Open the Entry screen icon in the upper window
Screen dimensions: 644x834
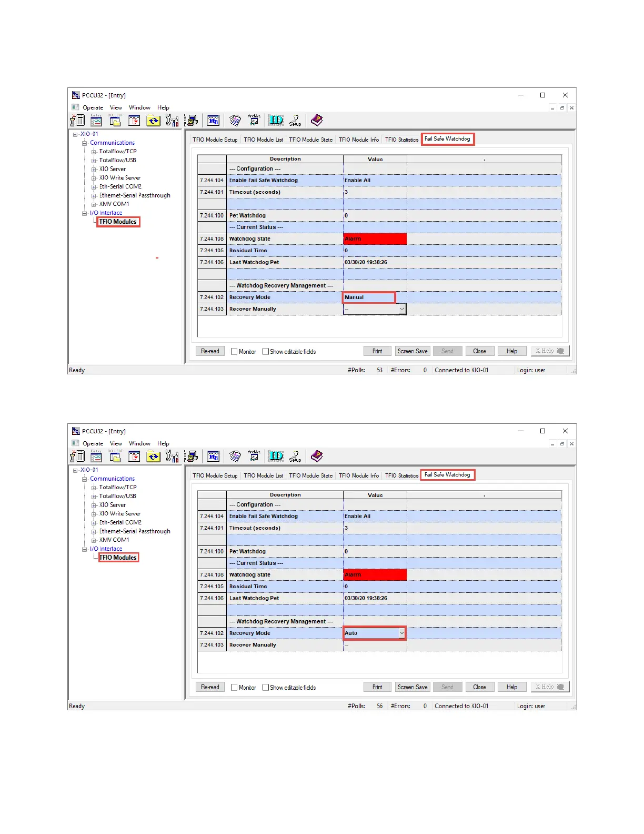click(96, 121)
